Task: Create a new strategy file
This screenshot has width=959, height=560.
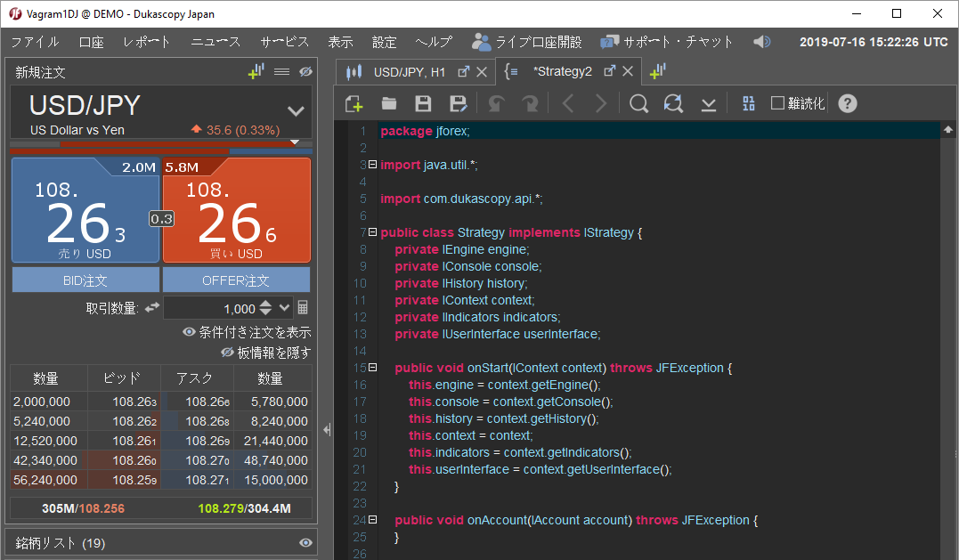Action: (354, 104)
